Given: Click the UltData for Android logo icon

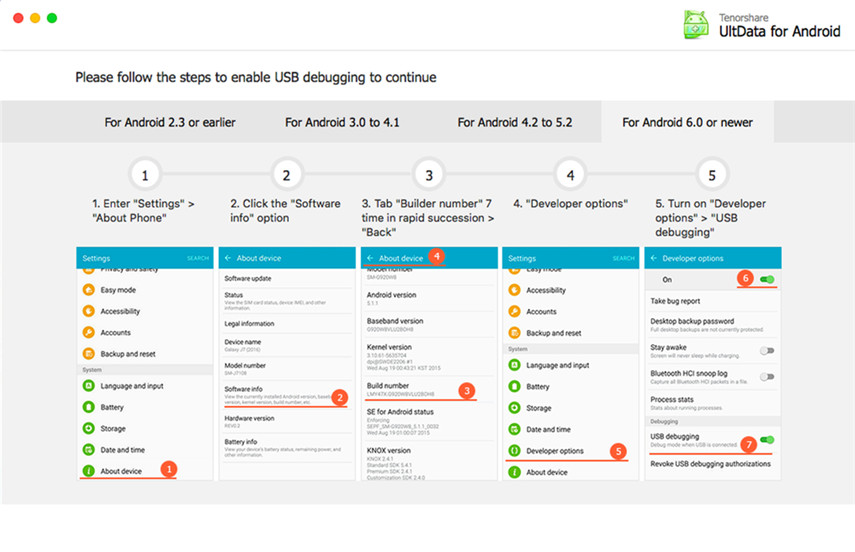Looking at the screenshot, I should pos(696,25).
